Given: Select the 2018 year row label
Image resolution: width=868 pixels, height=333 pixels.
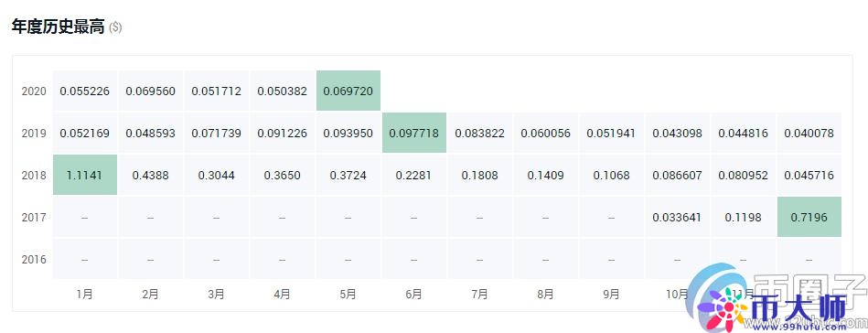Looking at the screenshot, I should pyautogui.click(x=34, y=175).
